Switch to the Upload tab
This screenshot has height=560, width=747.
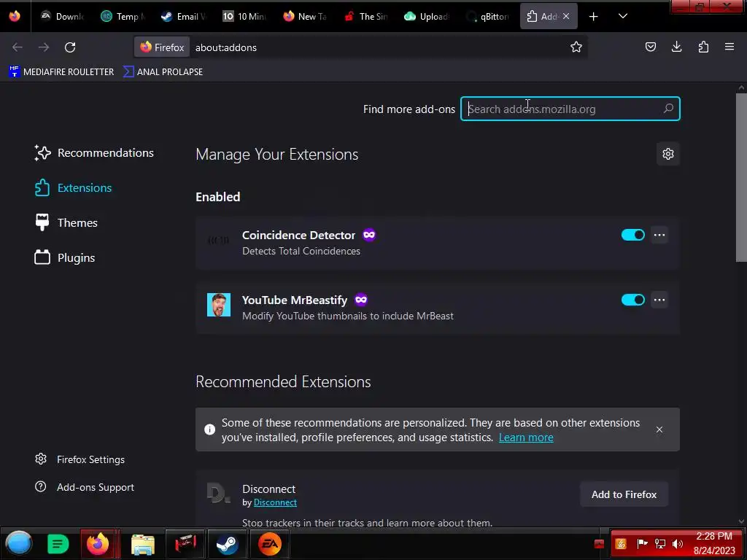[x=427, y=16]
